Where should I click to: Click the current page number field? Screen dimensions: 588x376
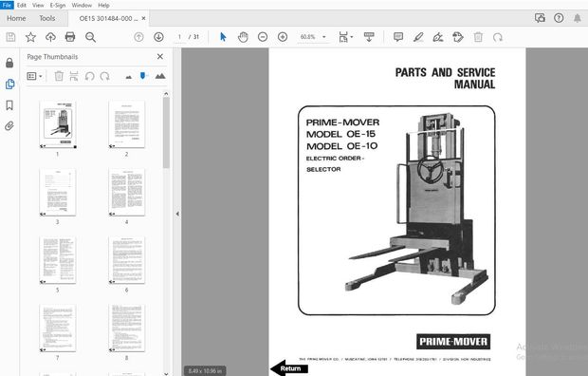click(x=180, y=37)
